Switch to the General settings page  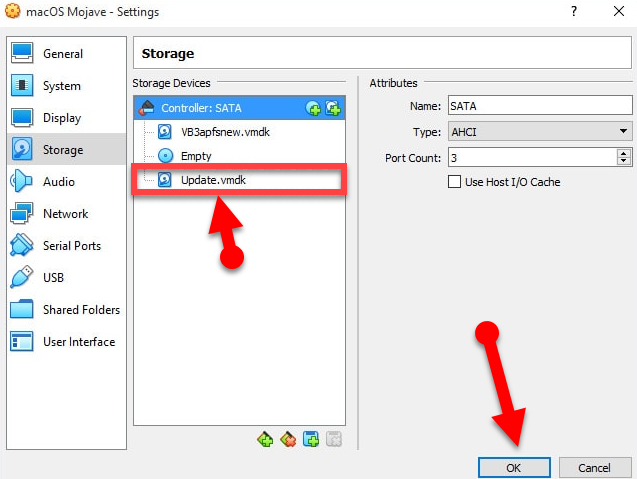(x=62, y=54)
